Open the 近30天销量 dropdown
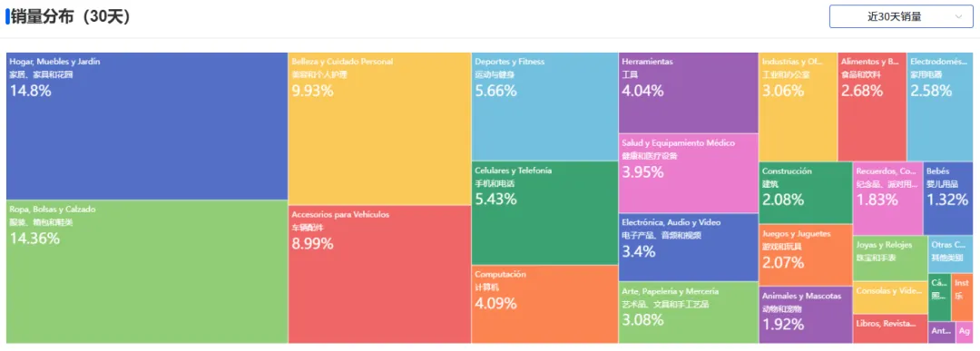The width and height of the screenshot is (980, 351). pos(901,17)
